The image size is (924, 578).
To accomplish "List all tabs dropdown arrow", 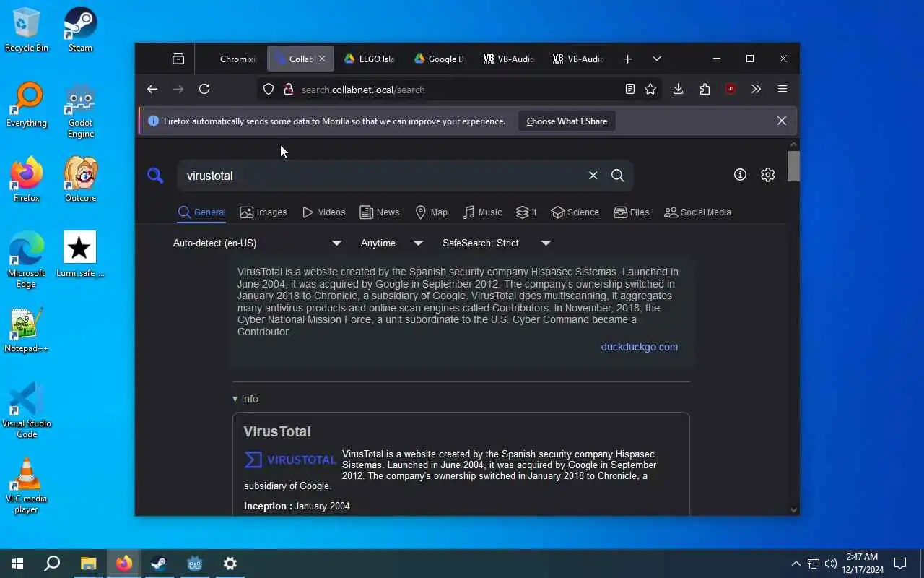I will (656, 59).
